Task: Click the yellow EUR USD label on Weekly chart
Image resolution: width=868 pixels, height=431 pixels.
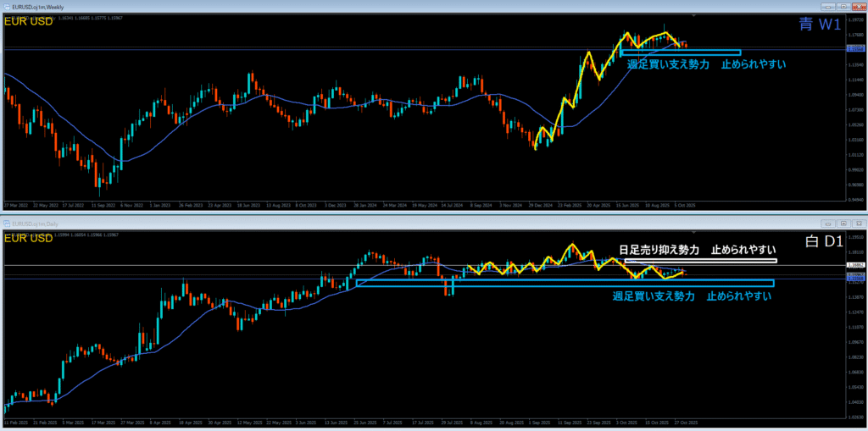Action: pos(29,21)
